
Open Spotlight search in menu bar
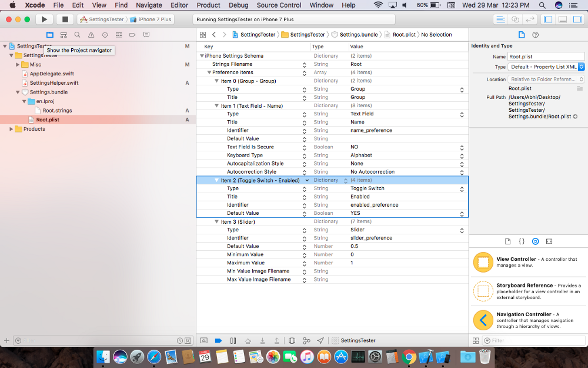(x=542, y=5)
